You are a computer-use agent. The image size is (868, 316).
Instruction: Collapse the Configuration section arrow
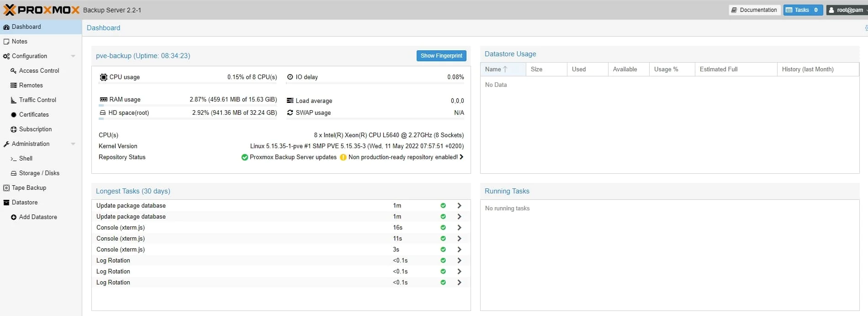73,56
